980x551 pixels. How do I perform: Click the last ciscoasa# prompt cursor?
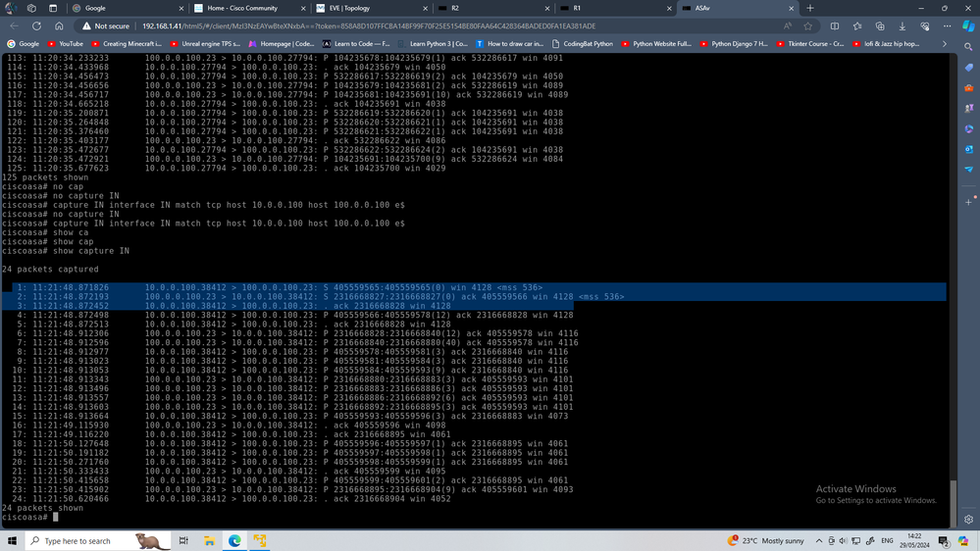56,518
